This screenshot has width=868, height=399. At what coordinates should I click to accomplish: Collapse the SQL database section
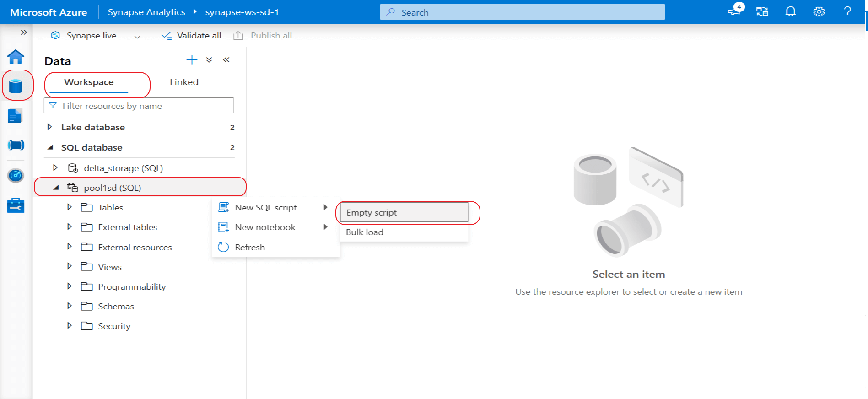point(50,147)
